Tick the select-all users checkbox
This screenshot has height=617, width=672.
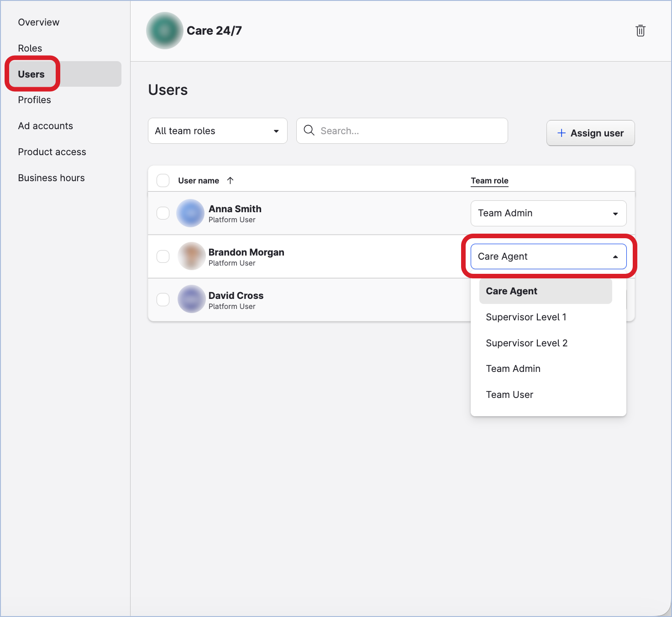point(163,180)
